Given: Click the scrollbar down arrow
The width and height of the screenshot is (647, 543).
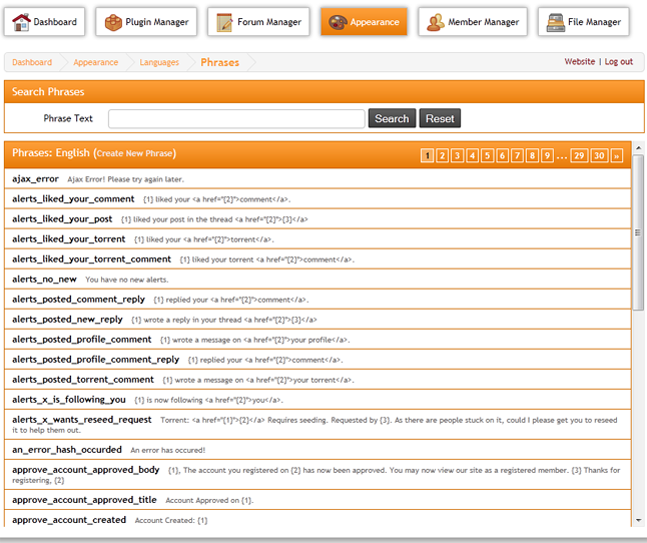Looking at the screenshot, I should (638, 520).
